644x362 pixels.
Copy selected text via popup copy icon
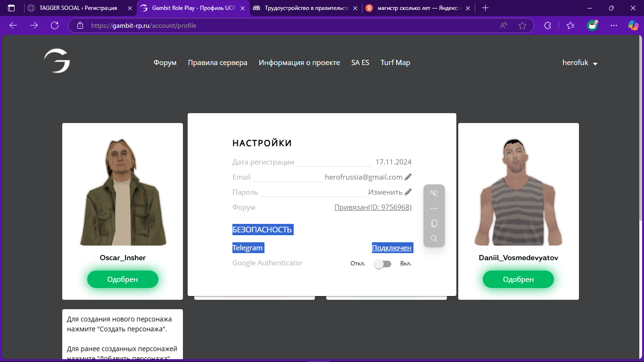pos(434,223)
